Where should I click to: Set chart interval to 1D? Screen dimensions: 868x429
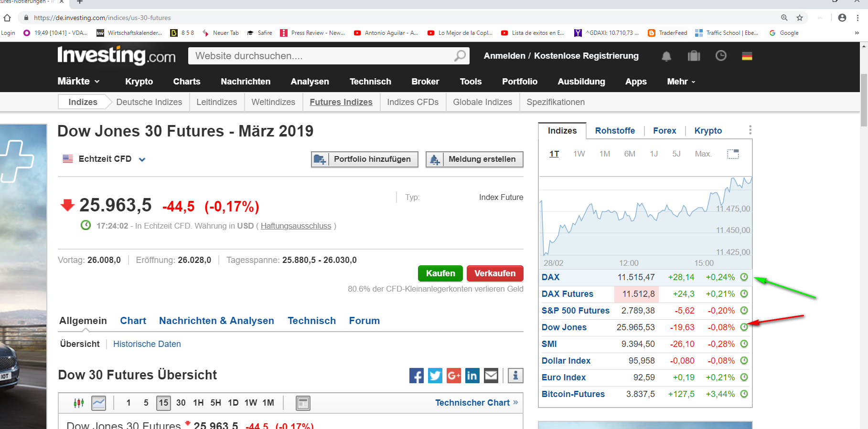point(233,403)
